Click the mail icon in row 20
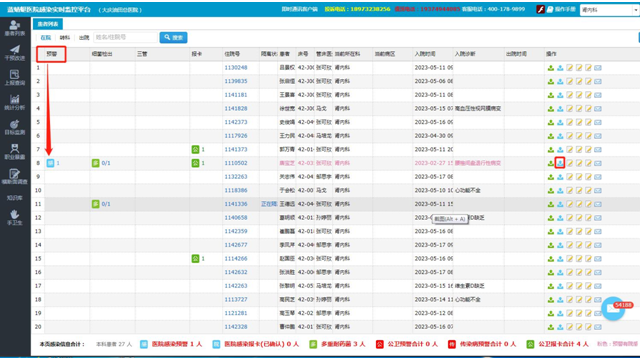Screen dimensions: 640x360 tap(598, 327)
